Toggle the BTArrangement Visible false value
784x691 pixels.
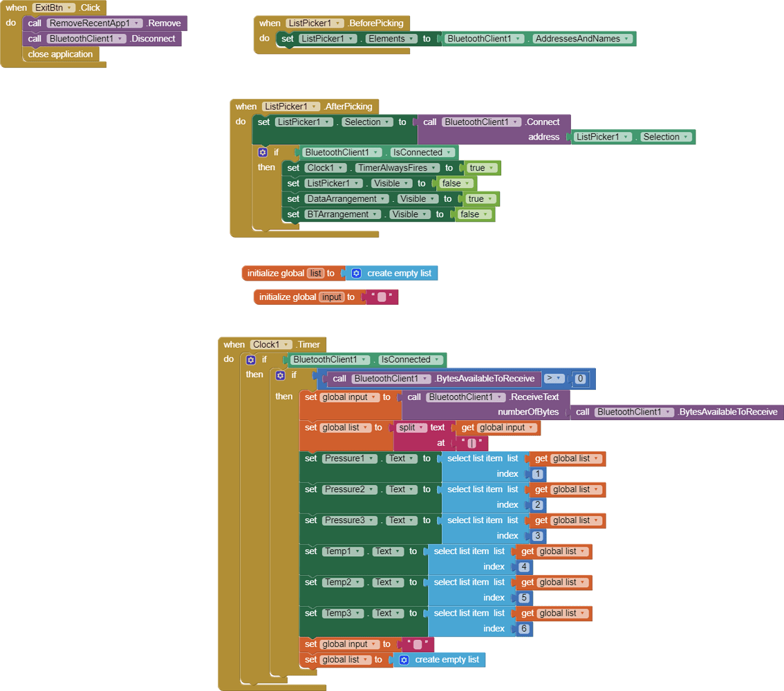tap(473, 214)
